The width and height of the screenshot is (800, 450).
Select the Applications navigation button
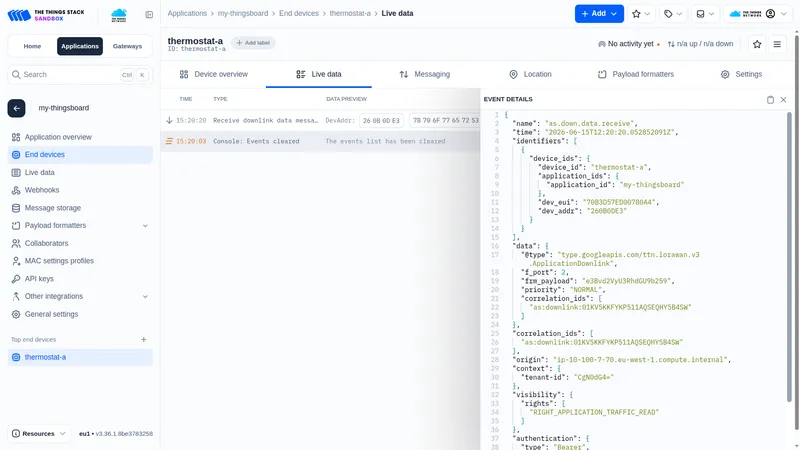[80, 46]
